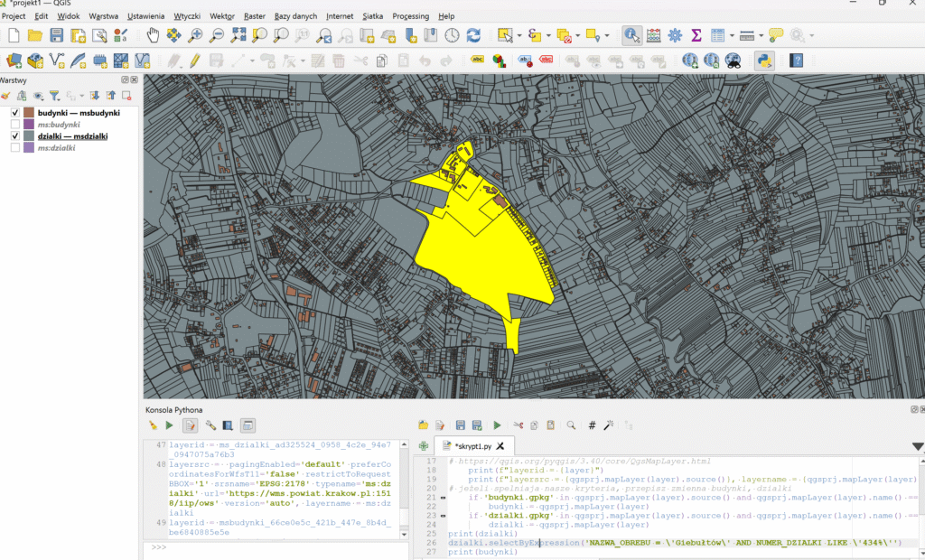The height and width of the screenshot is (560, 925).
Task: Click the purple Statistical Summary sigma icon
Action: coord(696,35)
